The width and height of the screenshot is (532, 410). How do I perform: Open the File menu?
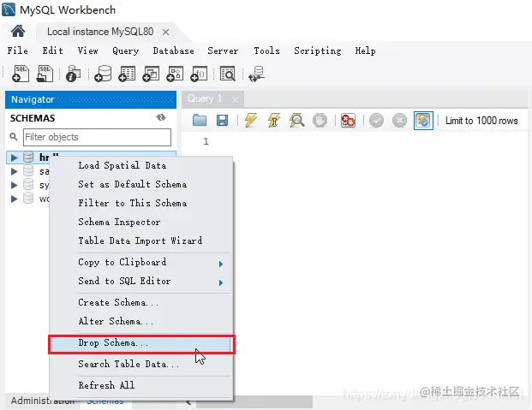point(18,51)
